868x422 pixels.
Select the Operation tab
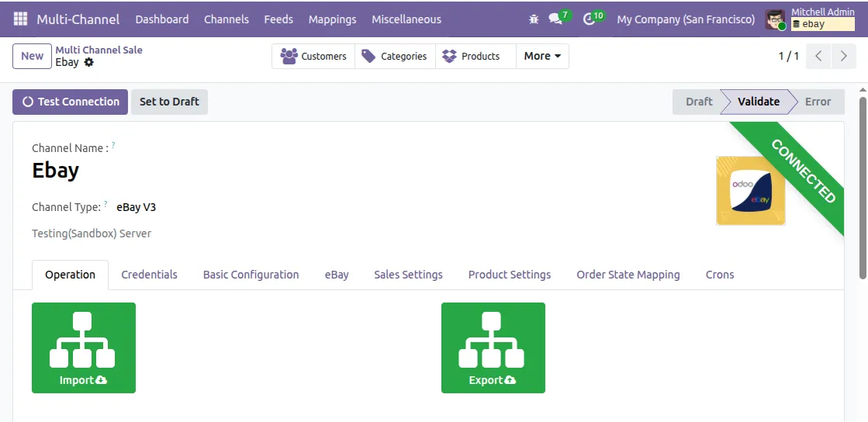pos(71,275)
